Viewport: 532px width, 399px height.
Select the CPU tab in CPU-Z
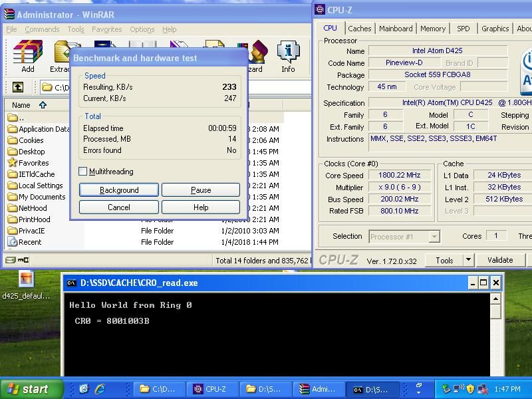click(x=330, y=28)
